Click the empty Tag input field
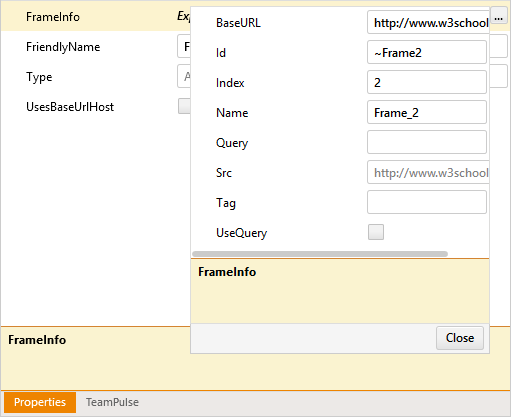Viewport: 511px width, 417px height. click(x=427, y=202)
